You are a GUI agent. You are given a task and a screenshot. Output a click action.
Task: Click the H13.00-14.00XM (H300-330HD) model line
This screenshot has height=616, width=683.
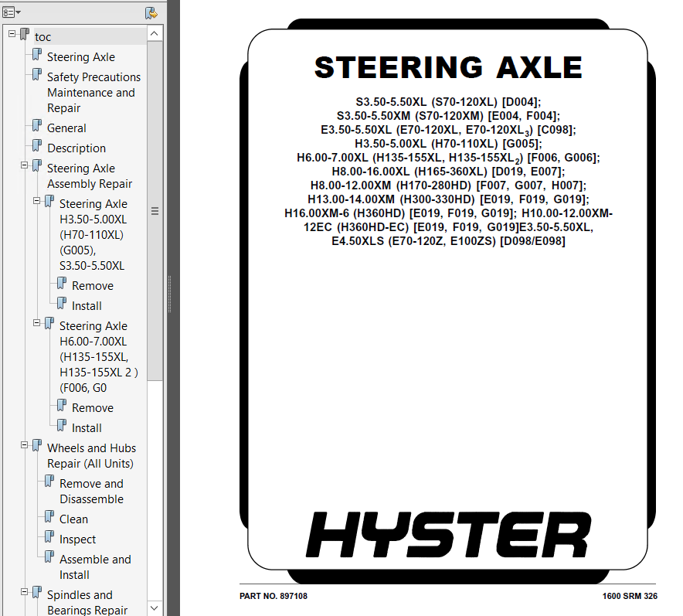pyautogui.click(x=448, y=199)
